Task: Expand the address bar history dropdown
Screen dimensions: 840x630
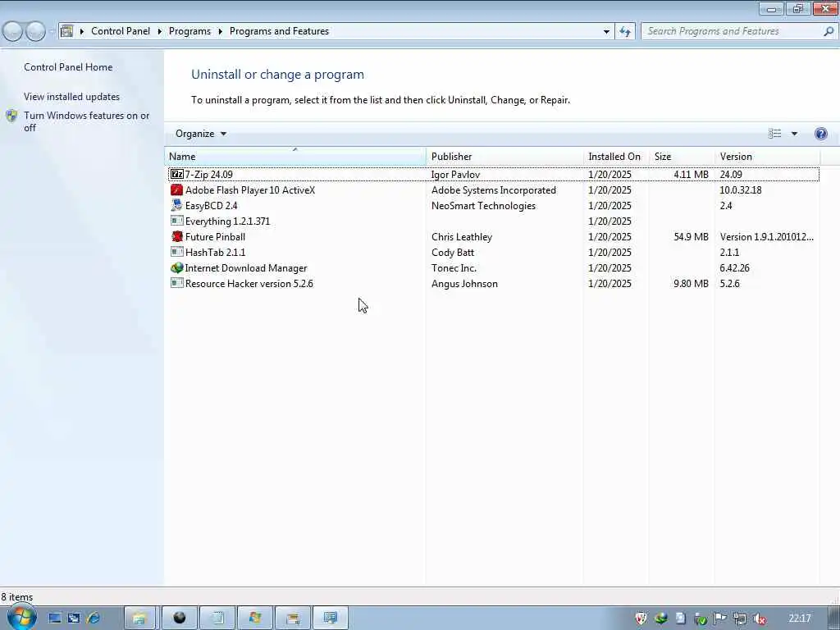Action: click(606, 32)
